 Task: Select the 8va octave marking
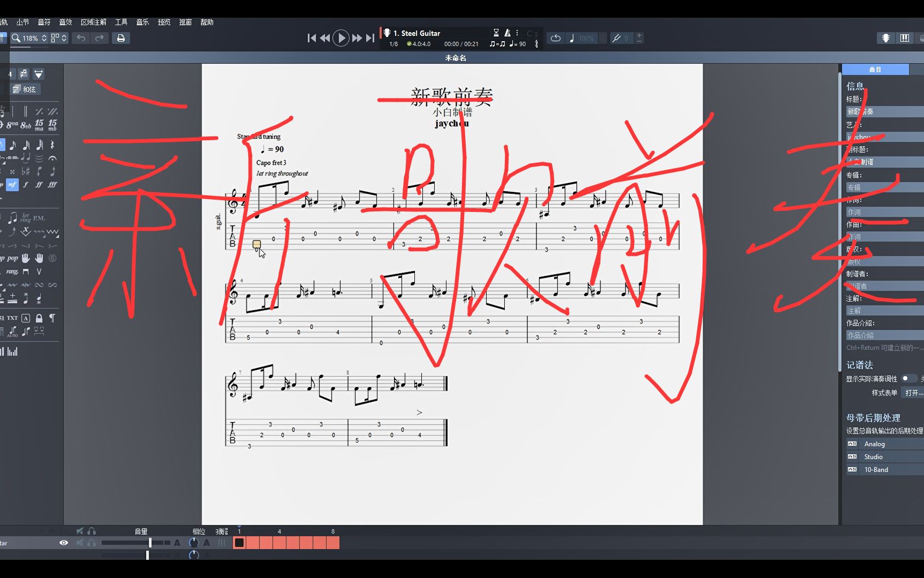(12, 125)
